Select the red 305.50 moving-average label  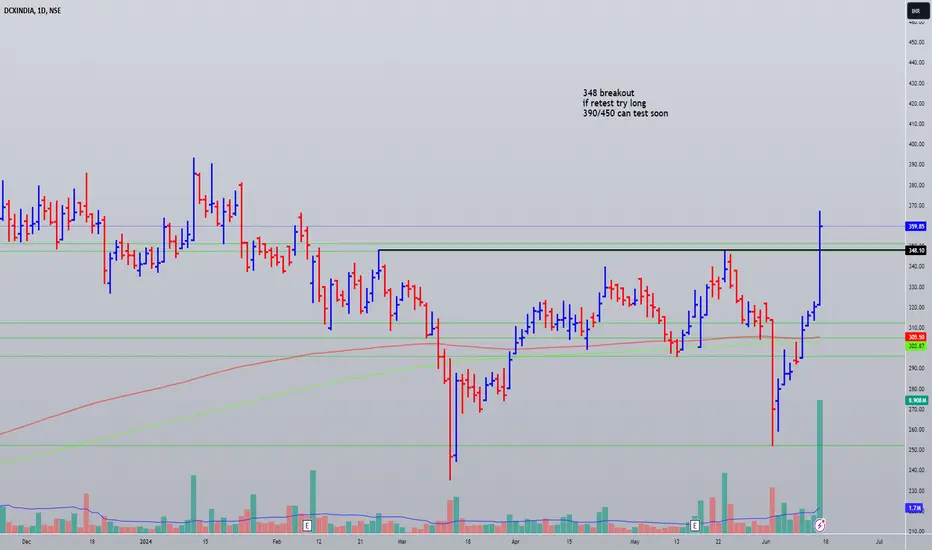click(916, 337)
